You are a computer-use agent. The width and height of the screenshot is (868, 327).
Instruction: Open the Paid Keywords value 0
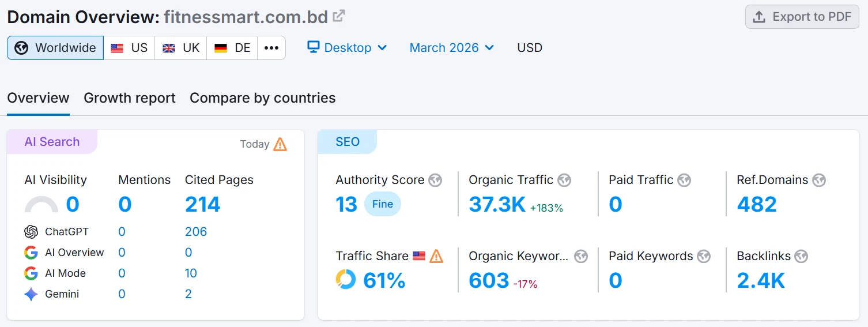[616, 281]
